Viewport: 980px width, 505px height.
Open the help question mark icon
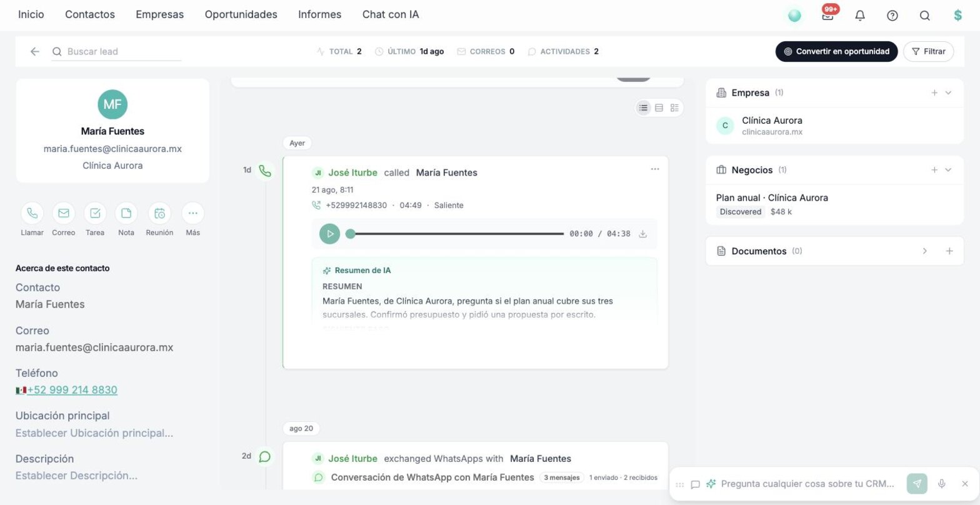coord(892,16)
